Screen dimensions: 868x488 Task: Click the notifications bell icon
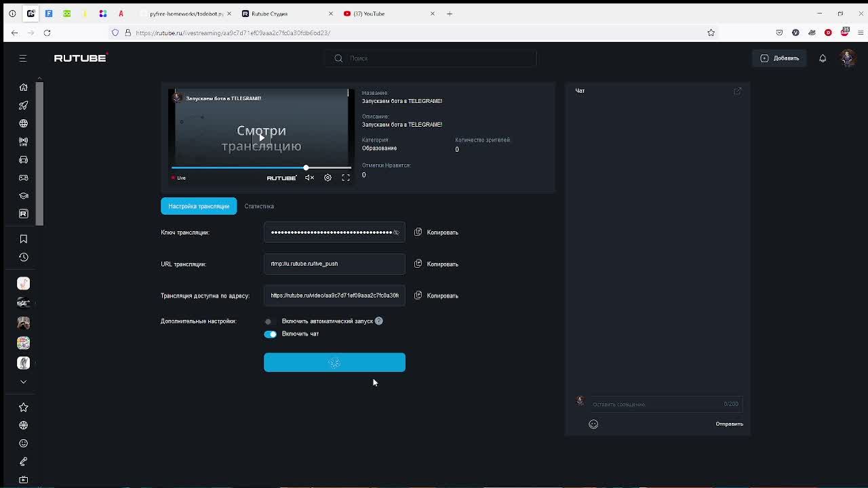click(x=823, y=58)
